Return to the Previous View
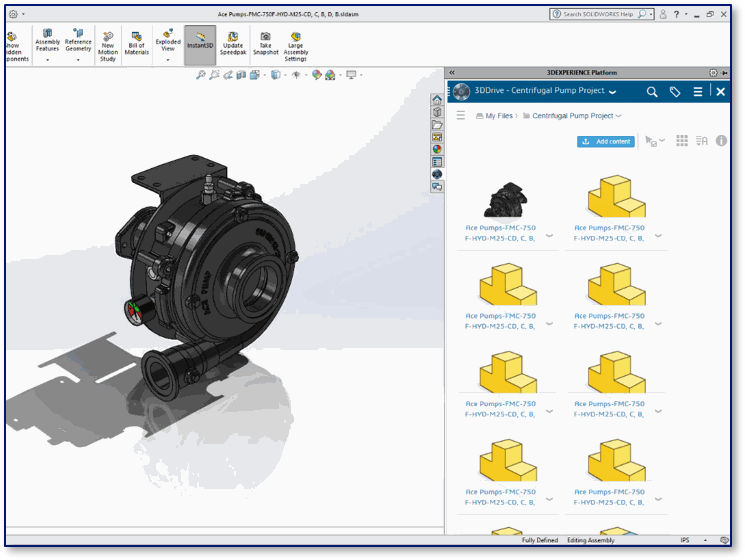 coord(228,75)
